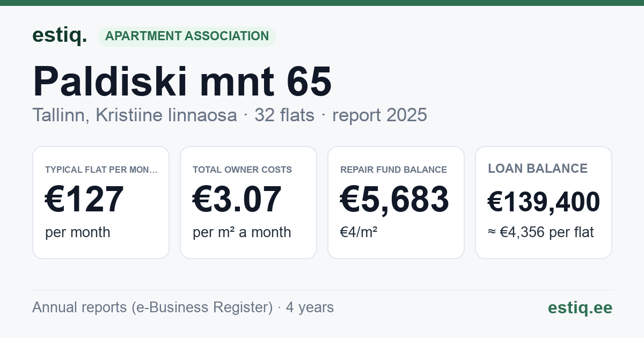This screenshot has height=338, width=644.
Task: Click the Paldiski mnt 65 heading
Action: click(182, 81)
